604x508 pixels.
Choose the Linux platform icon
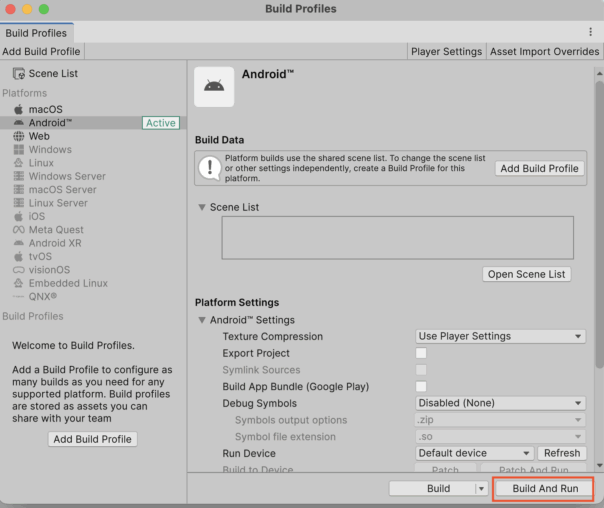[x=18, y=163]
